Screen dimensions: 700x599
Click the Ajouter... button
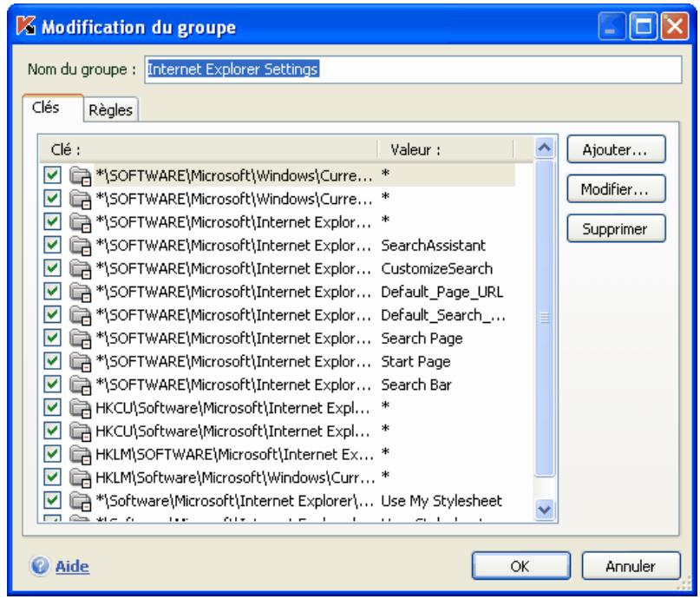pos(616,149)
